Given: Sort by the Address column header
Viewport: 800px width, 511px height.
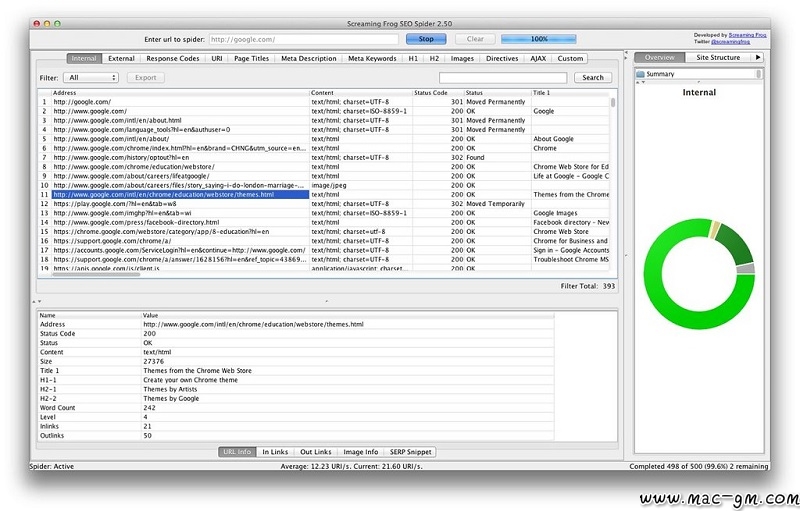Looking at the screenshot, I should pyautogui.click(x=181, y=93).
